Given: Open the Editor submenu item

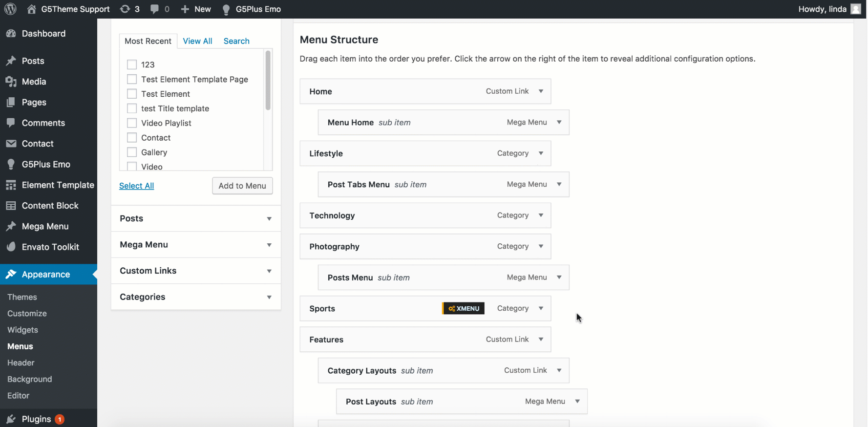Looking at the screenshot, I should click(18, 396).
